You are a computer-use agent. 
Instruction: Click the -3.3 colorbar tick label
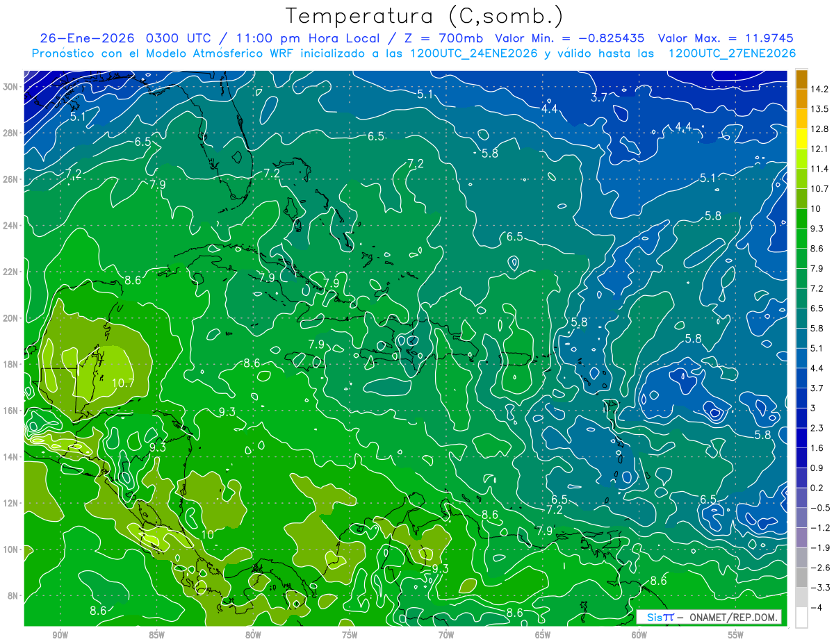(x=821, y=588)
